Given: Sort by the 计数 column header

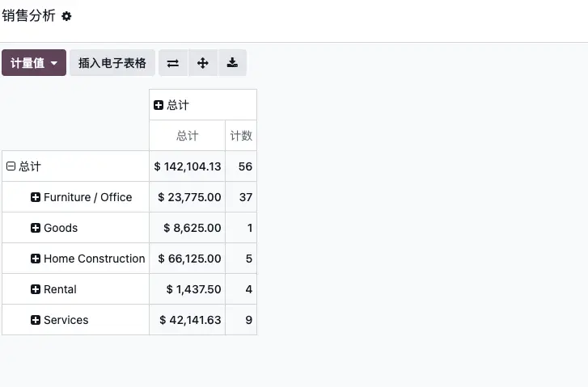Looking at the screenshot, I should (241, 136).
